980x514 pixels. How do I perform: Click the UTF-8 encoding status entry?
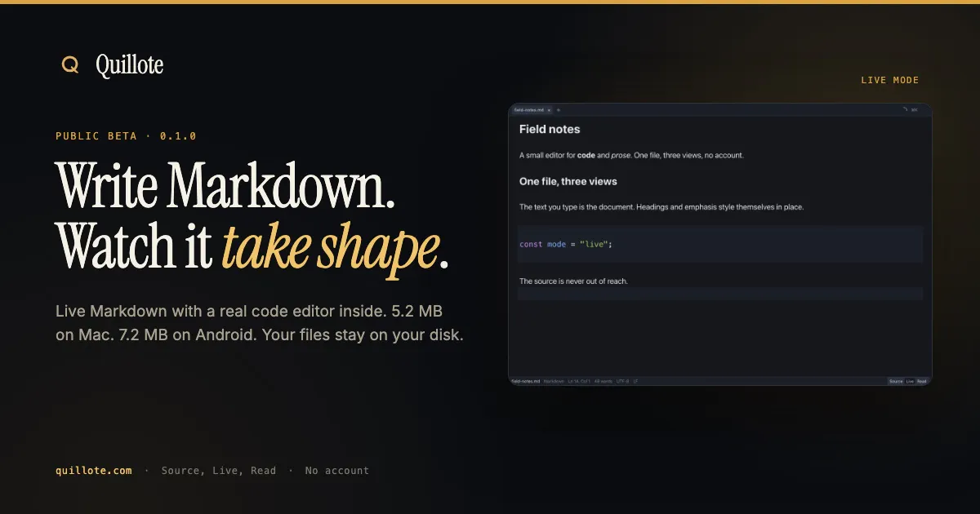(622, 381)
